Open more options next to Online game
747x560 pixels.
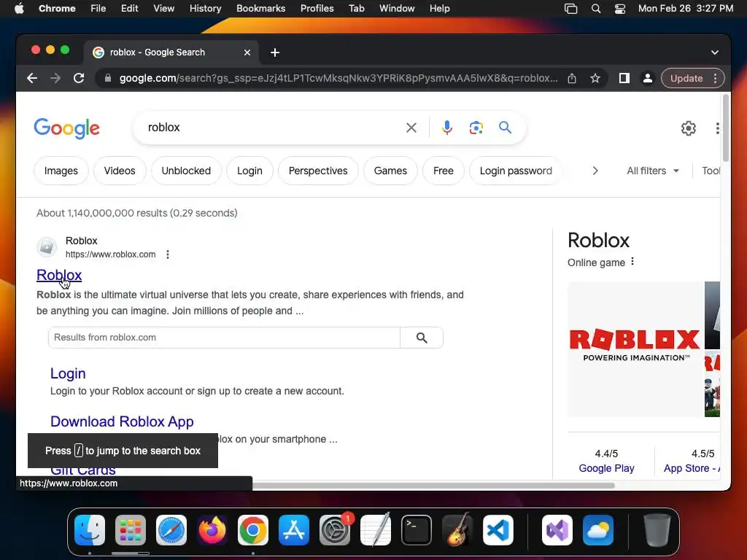632,262
